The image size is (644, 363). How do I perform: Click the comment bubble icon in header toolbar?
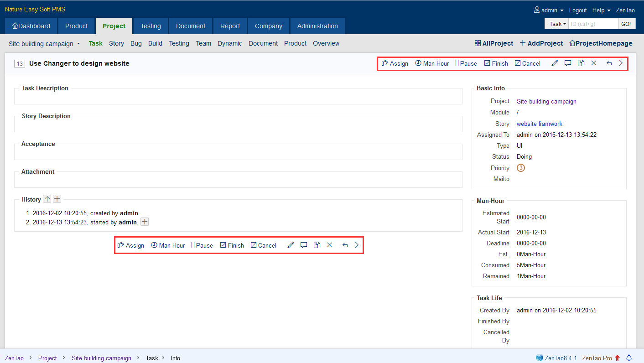click(x=568, y=63)
